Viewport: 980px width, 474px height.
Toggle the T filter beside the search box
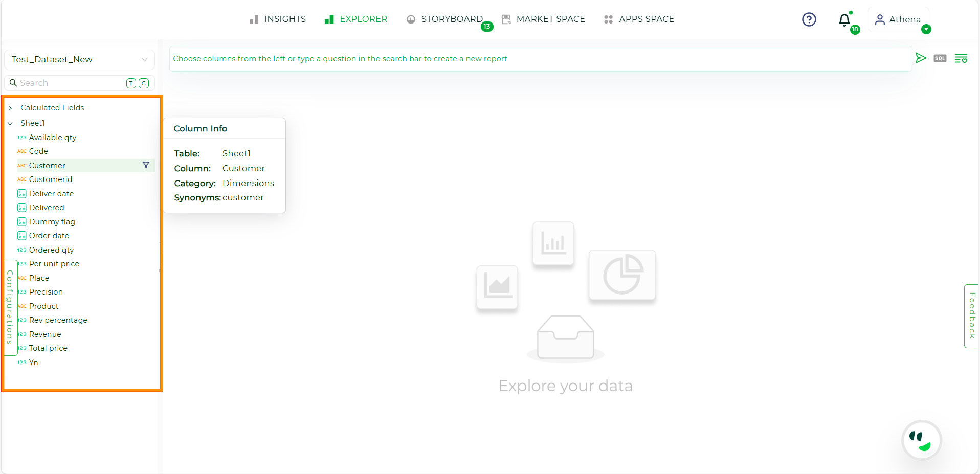point(131,83)
